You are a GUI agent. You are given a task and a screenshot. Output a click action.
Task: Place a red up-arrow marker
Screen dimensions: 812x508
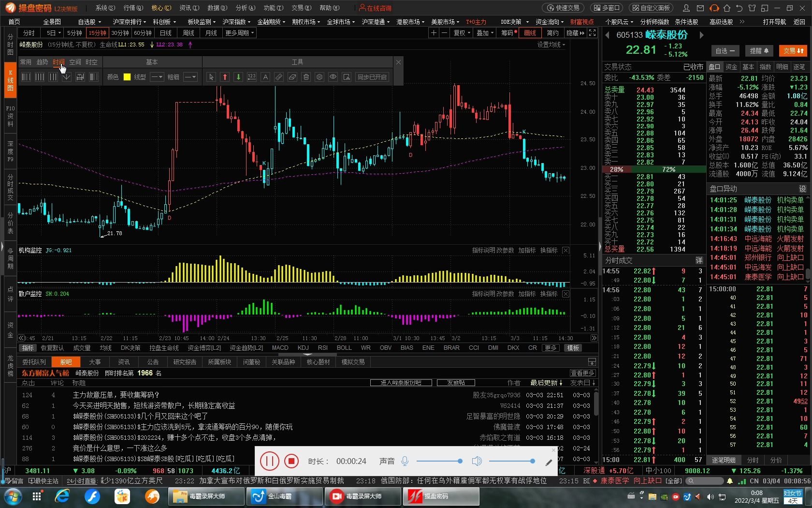225,77
